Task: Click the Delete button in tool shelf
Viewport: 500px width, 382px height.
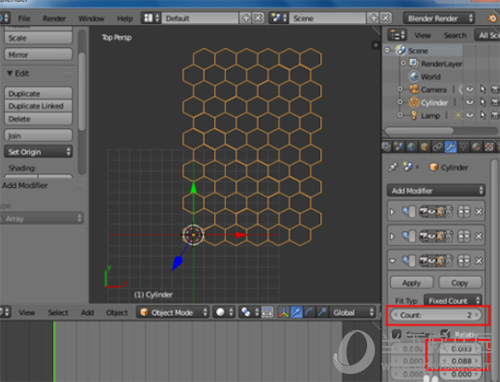Action: [x=38, y=119]
